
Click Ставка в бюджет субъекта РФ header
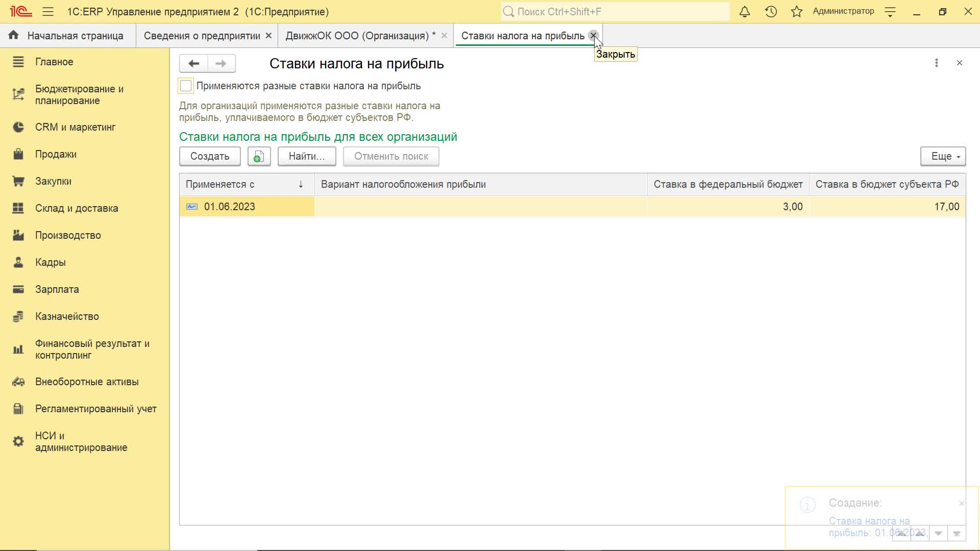[887, 184]
